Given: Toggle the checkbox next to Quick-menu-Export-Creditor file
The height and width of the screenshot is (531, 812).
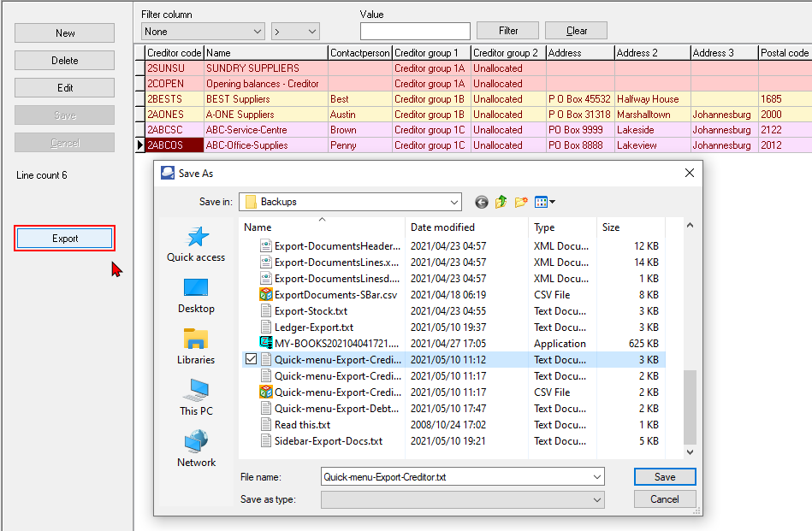Looking at the screenshot, I should (251, 360).
